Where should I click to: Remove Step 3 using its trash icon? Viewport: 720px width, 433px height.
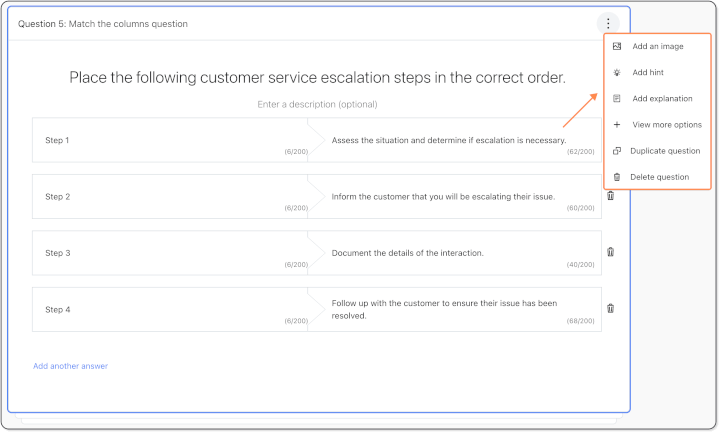[610, 253]
